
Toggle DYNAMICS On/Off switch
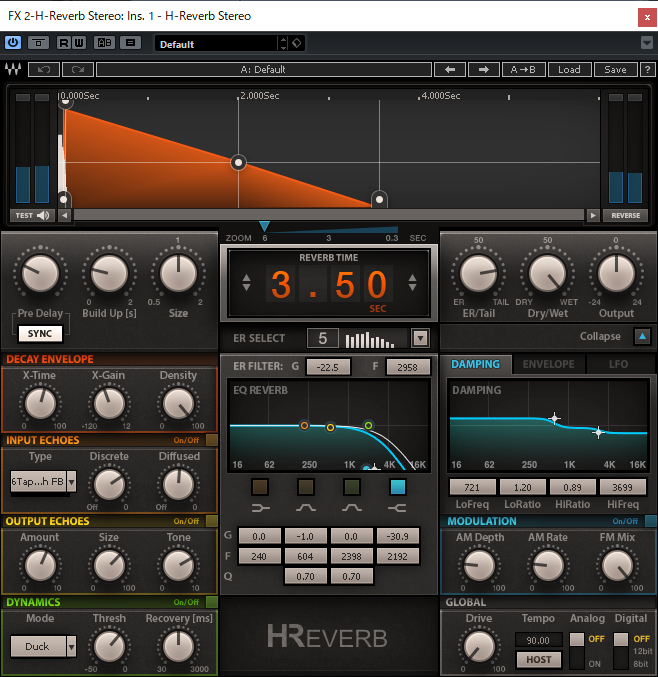[212, 602]
